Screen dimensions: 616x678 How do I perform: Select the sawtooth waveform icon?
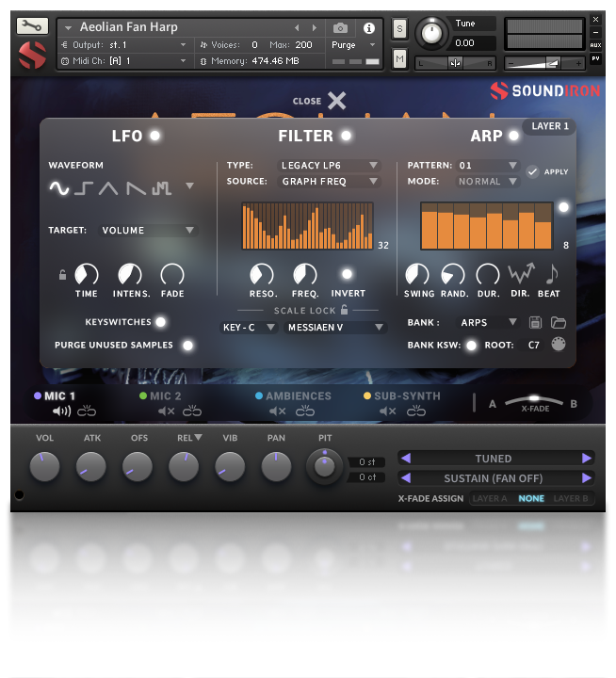136,187
